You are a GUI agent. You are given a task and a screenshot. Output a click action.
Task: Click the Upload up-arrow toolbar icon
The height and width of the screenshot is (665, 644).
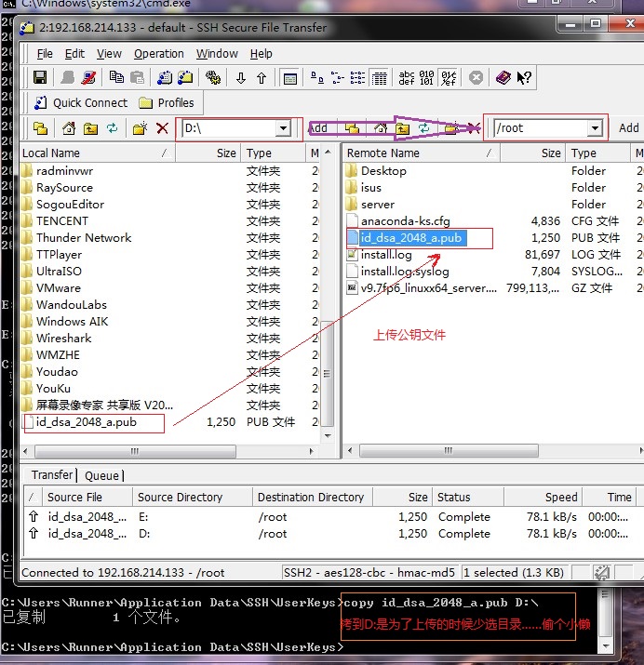(262, 78)
